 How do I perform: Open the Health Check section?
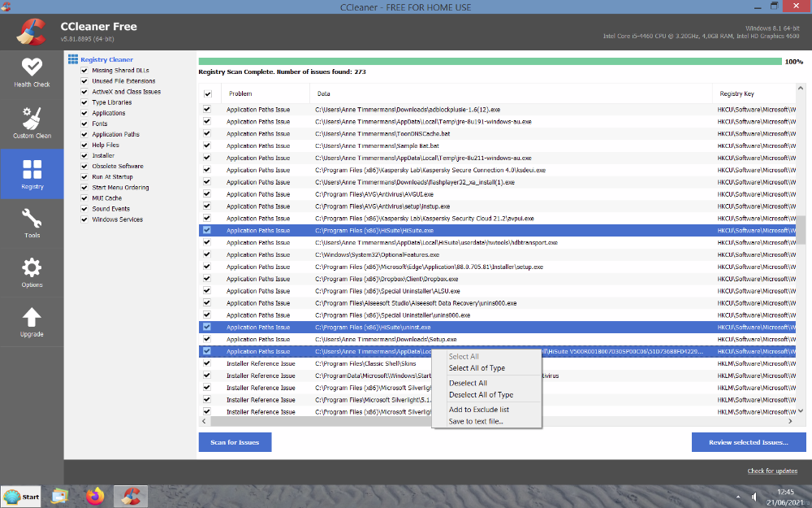[x=32, y=72]
